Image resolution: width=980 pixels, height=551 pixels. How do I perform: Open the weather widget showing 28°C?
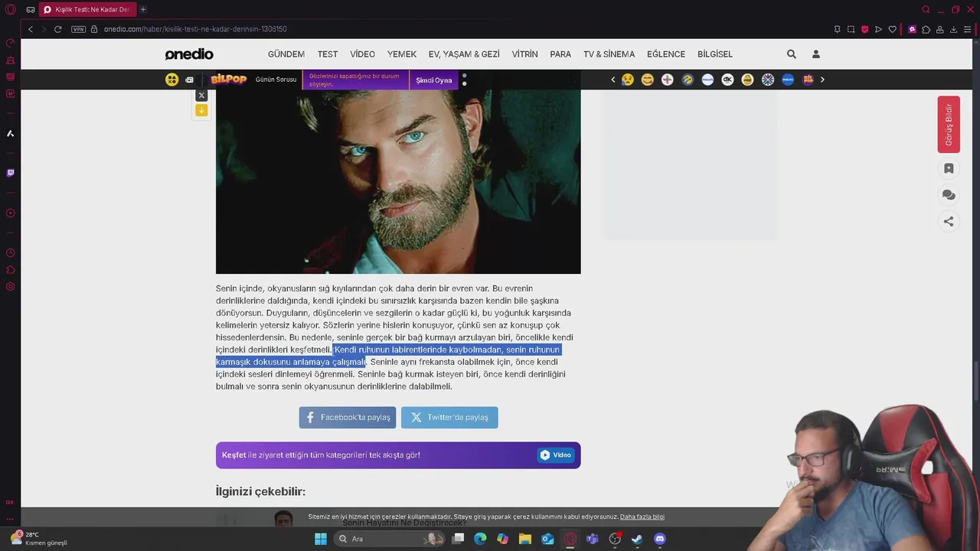pyautogui.click(x=38, y=539)
